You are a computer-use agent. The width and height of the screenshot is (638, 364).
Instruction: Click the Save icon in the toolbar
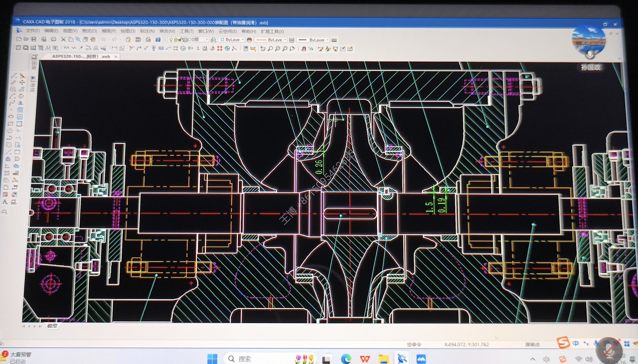coord(34,39)
